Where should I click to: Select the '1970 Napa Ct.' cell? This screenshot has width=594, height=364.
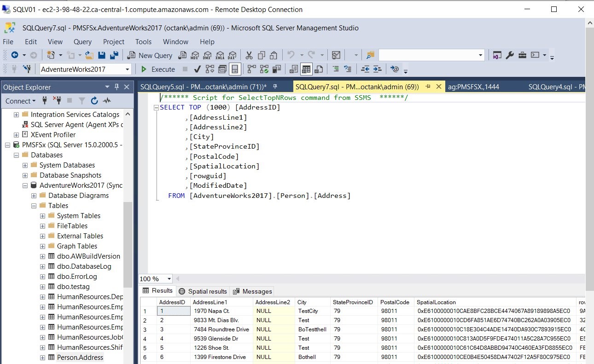pos(221,311)
